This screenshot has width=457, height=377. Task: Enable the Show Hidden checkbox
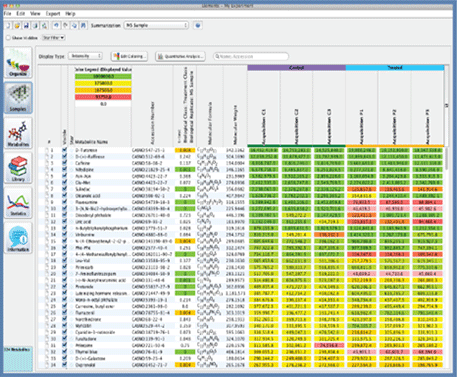(8, 38)
